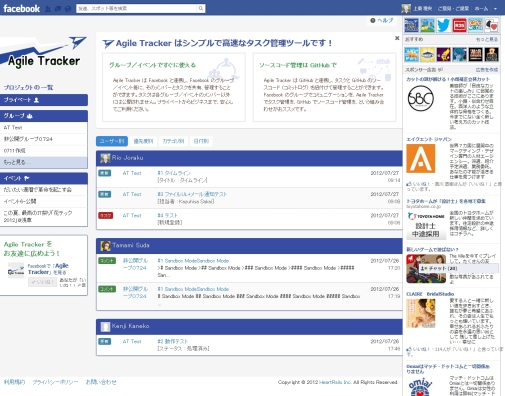Open the プライバシーポリシー footer link

tap(55, 382)
